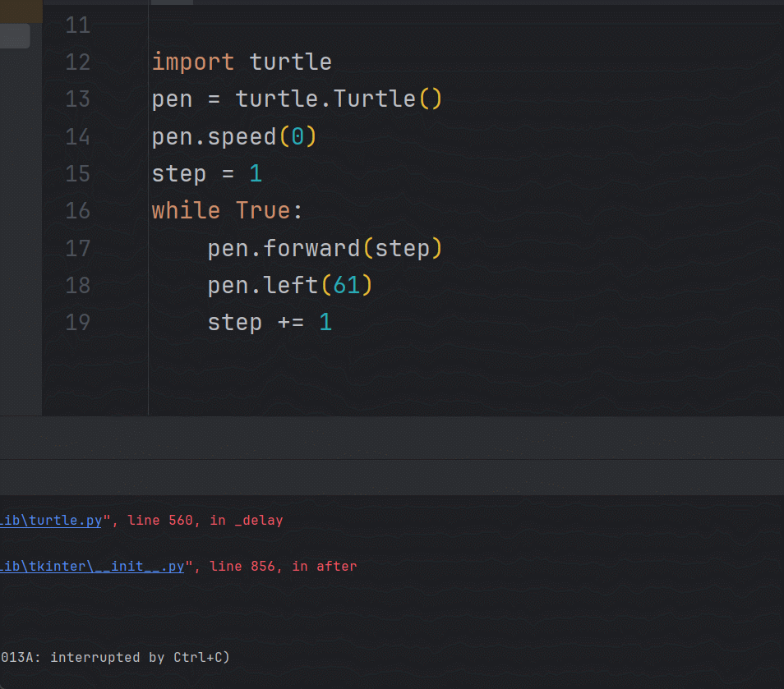Image resolution: width=784 pixels, height=689 pixels.
Task: Place cursor on the import keyword
Action: 193,62
